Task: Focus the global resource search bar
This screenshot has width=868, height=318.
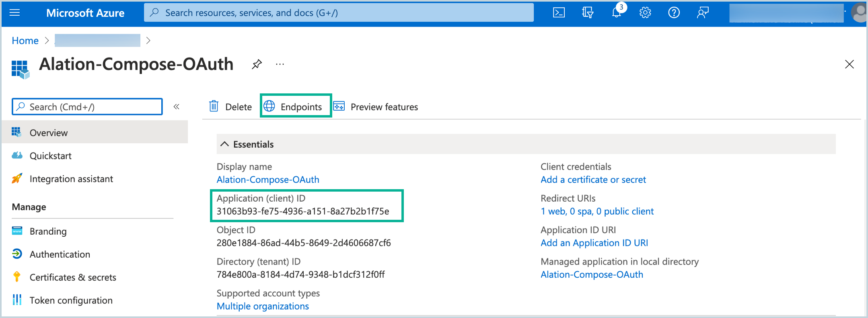Action: [x=339, y=13]
